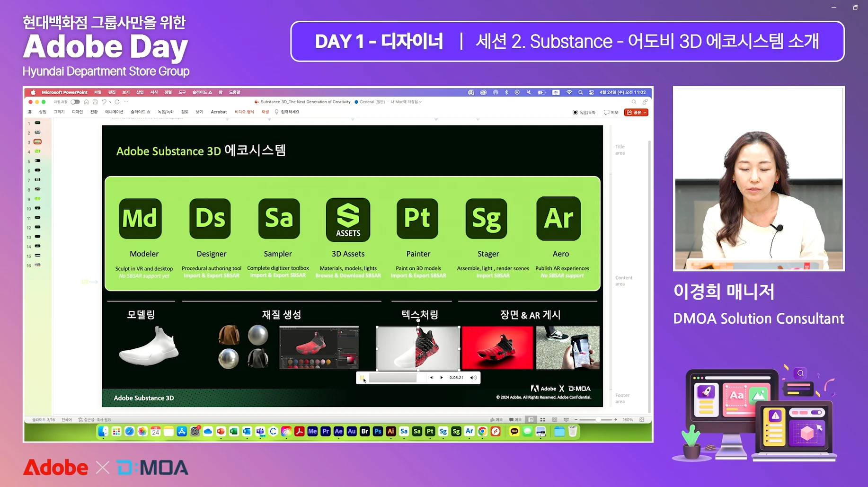Viewport: 868px width, 487px height.
Task: Step video backward with the previous arrow
Action: coord(431,378)
